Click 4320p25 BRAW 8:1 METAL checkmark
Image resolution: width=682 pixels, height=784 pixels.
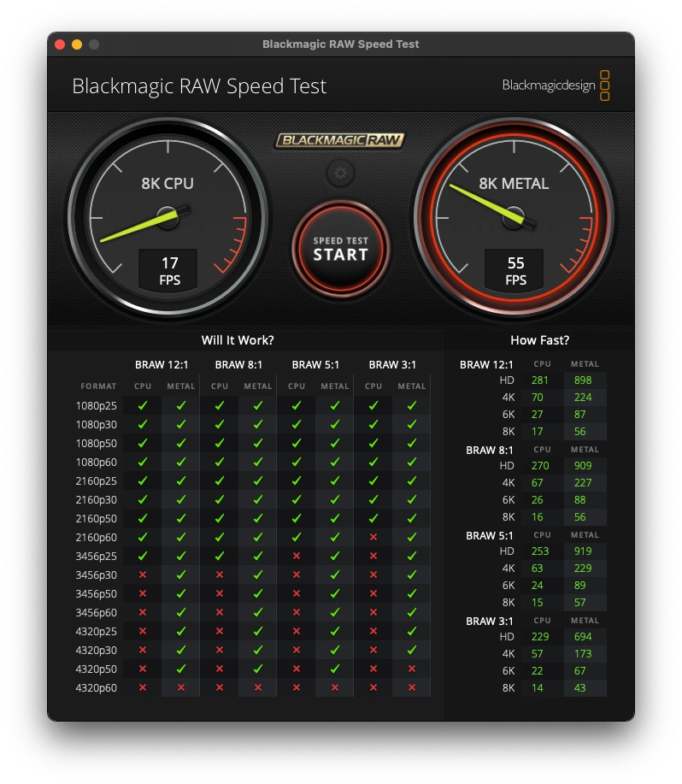(258, 631)
